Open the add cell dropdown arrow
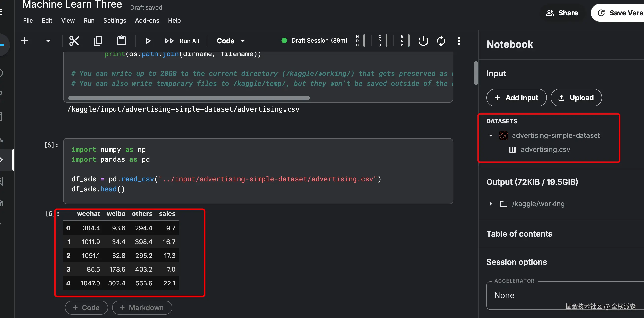 [48, 41]
